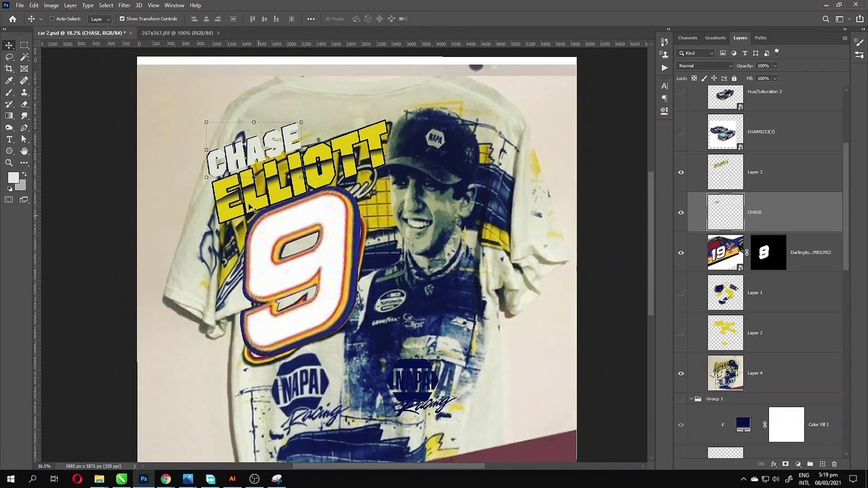Select the Smudge tool

(x=24, y=116)
